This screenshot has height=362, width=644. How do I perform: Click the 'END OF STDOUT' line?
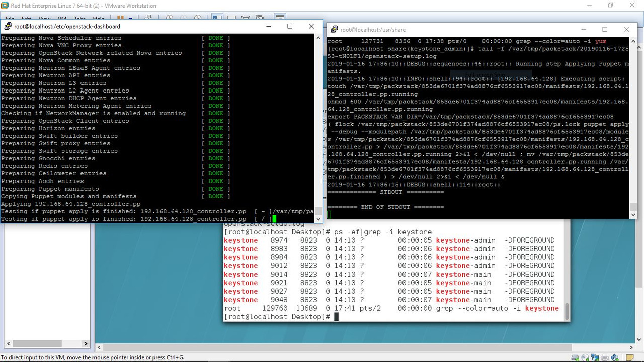coord(385,207)
